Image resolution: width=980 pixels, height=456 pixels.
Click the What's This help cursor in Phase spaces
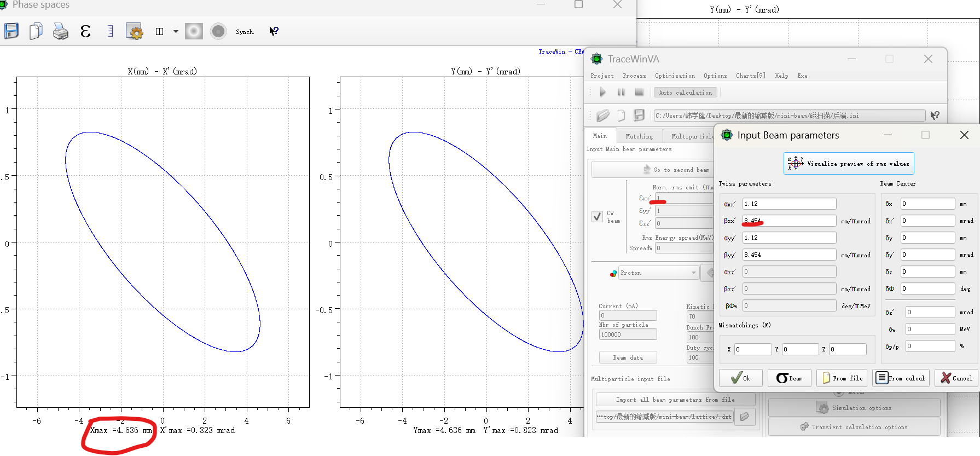(x=274, y=31)
